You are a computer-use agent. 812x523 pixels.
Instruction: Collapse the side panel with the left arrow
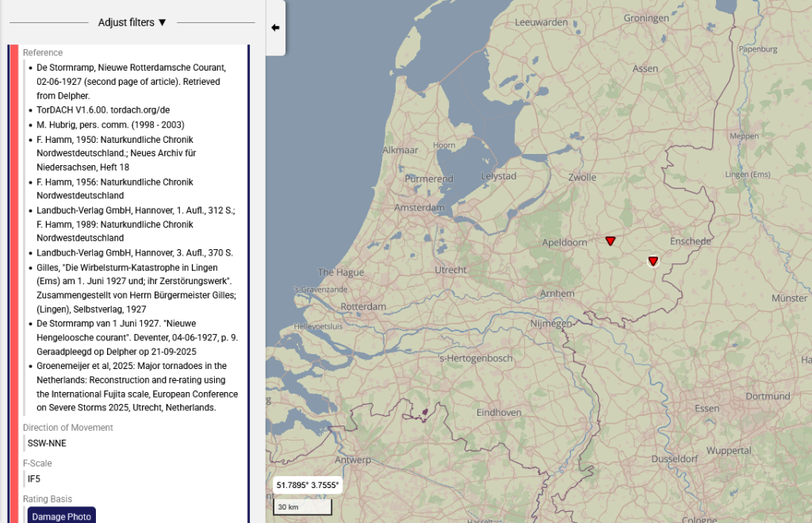[275, 28]
